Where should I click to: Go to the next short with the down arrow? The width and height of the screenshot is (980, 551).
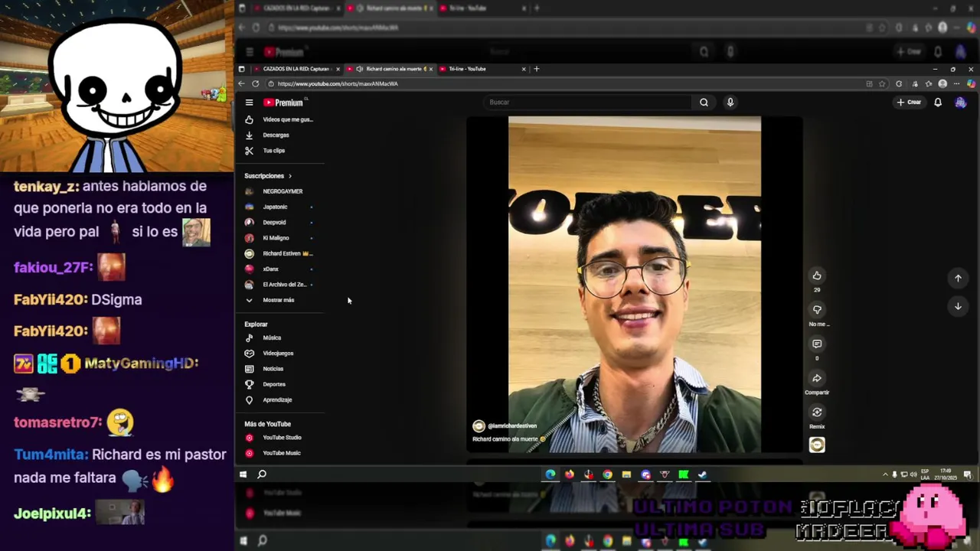(958, 306)
